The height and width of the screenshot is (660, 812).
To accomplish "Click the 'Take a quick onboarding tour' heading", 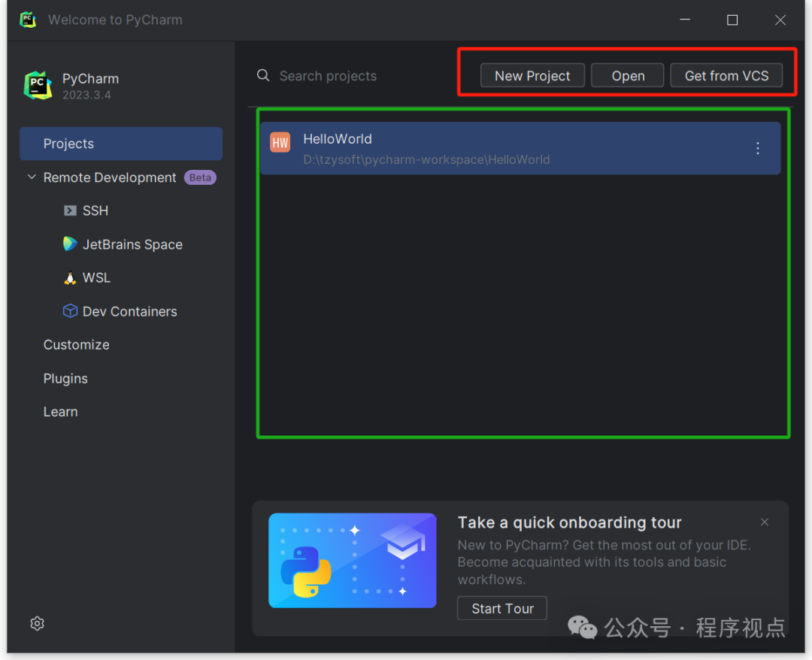I will 570,523.
